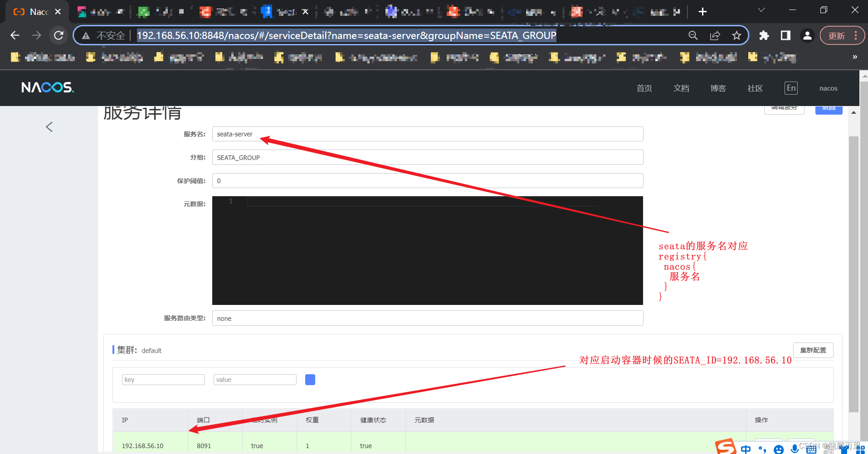This screenshot has height=454, width=868.
Task: Open a new browser tab with plus
Action: pyautogui.click(x=702, y=12)
